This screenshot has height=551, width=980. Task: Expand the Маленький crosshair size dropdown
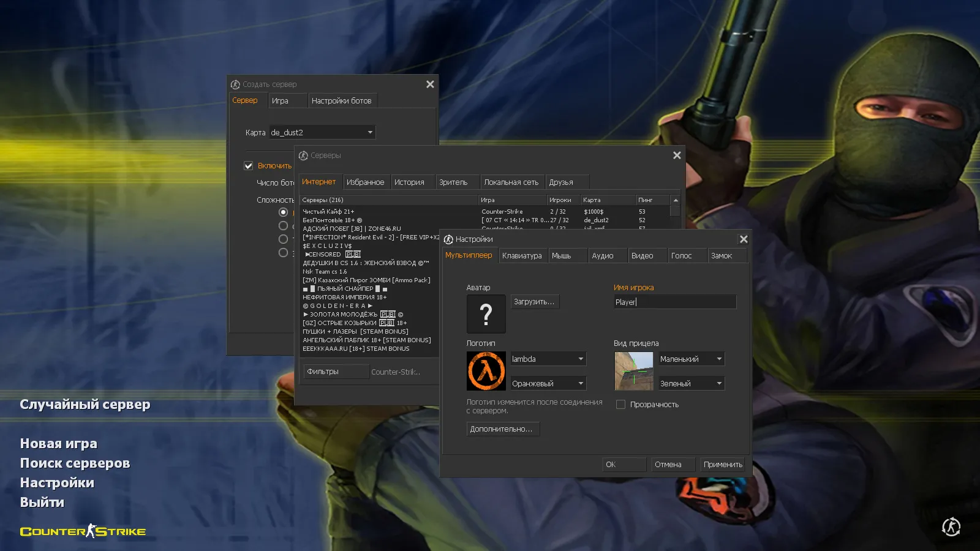click(718, 359)
